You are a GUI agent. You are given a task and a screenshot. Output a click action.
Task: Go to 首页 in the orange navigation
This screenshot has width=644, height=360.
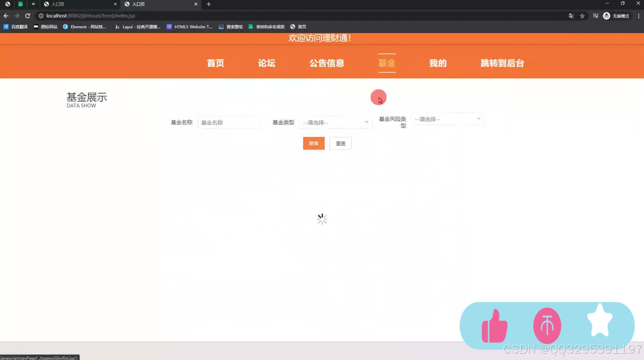click(x=215, y=63)
